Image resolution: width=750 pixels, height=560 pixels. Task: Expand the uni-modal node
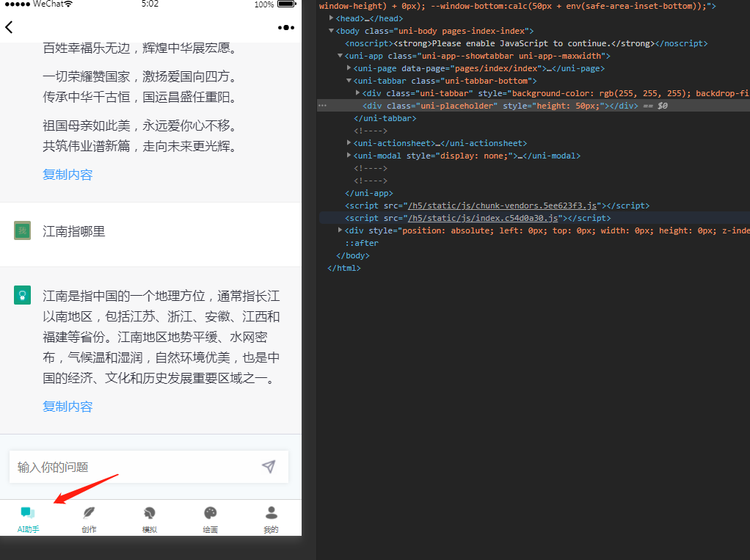click(x=349, y=155)
